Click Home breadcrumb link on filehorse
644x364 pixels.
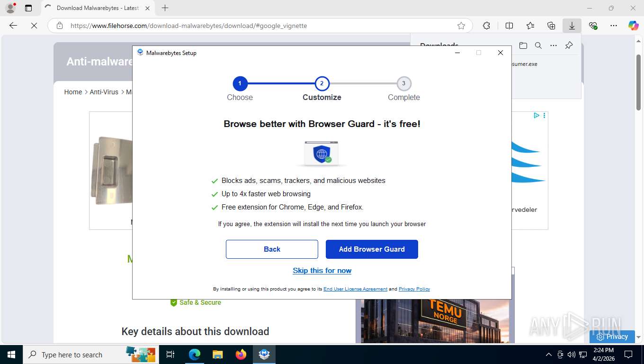coord(73,92)
